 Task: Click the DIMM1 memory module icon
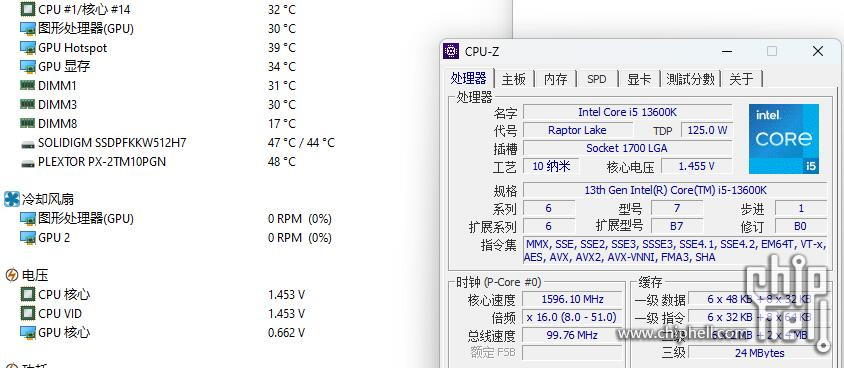27,85
